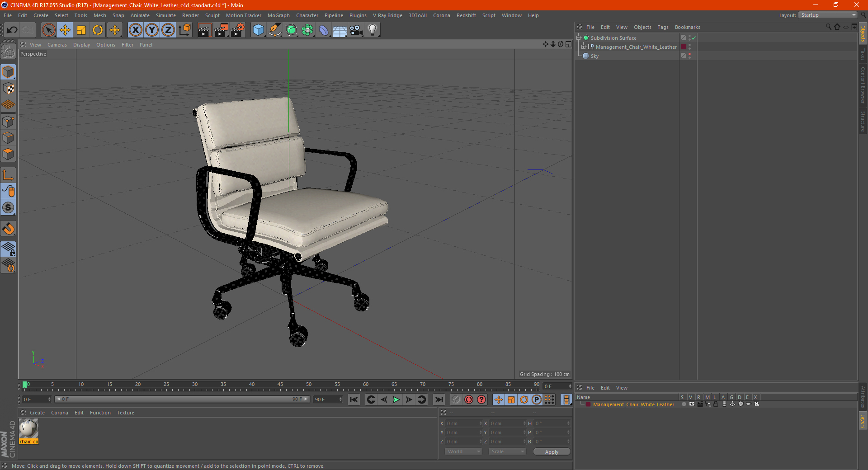Play the animation forward
Image resolution: width=868 pixels, height=470 pixels.
point(396,399)
